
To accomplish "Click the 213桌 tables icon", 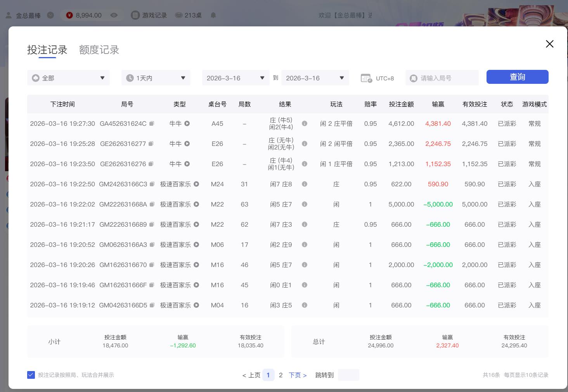I will click(x=179, y=15).
